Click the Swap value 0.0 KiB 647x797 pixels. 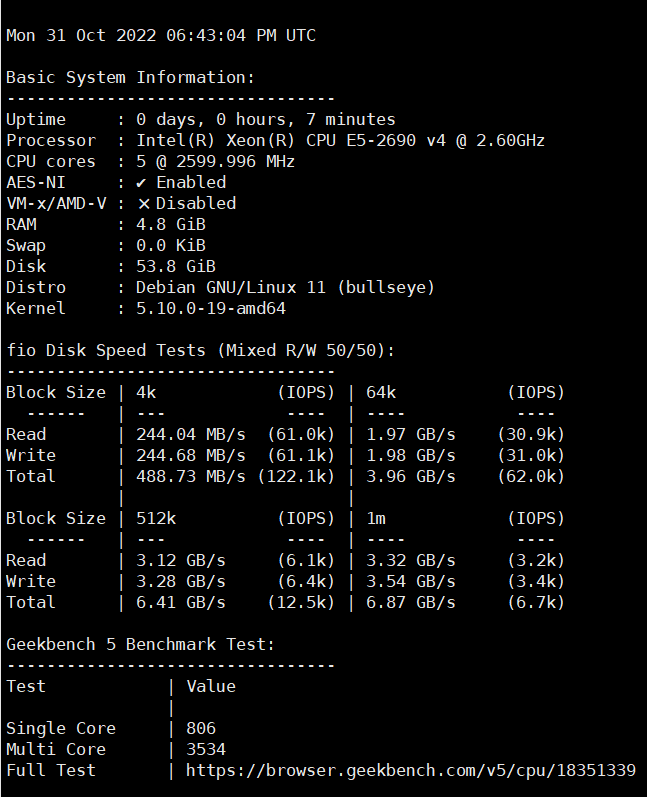(x=171, y=245)
